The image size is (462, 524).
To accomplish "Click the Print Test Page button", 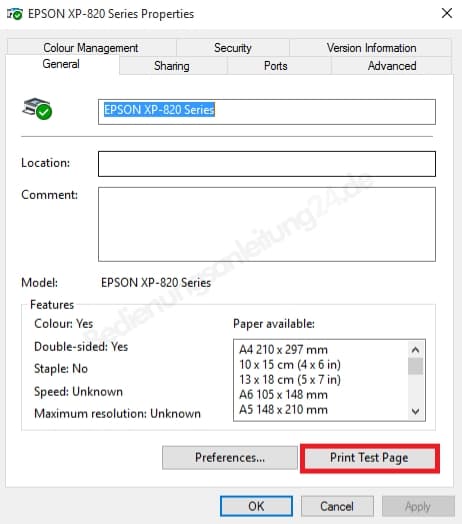I will pos(369,458).
